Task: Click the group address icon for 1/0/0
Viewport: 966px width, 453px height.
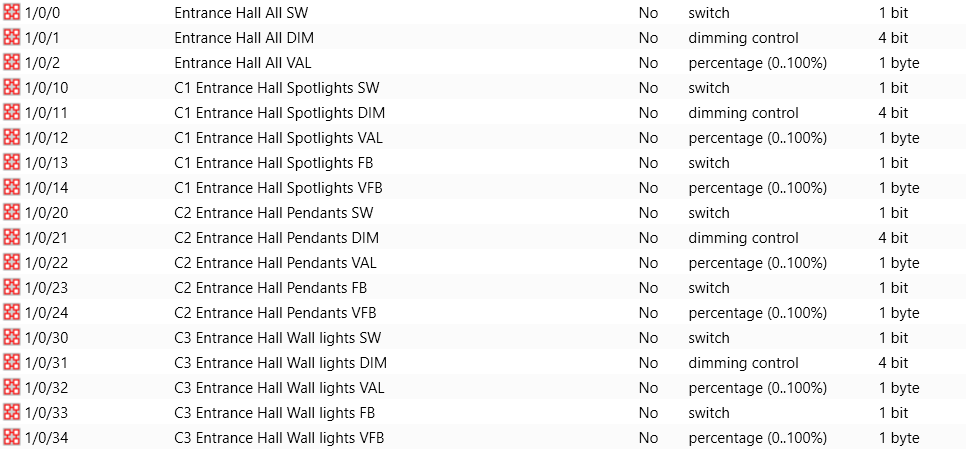Action: pyautogui.click(x=11, y=12)
